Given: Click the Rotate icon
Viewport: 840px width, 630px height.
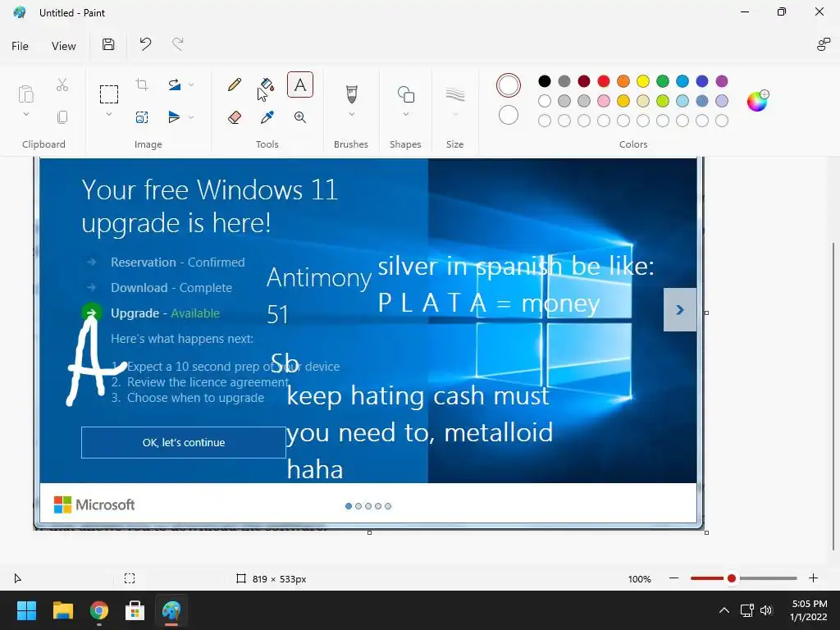Looking at the screenshot, I should point(174,84).
